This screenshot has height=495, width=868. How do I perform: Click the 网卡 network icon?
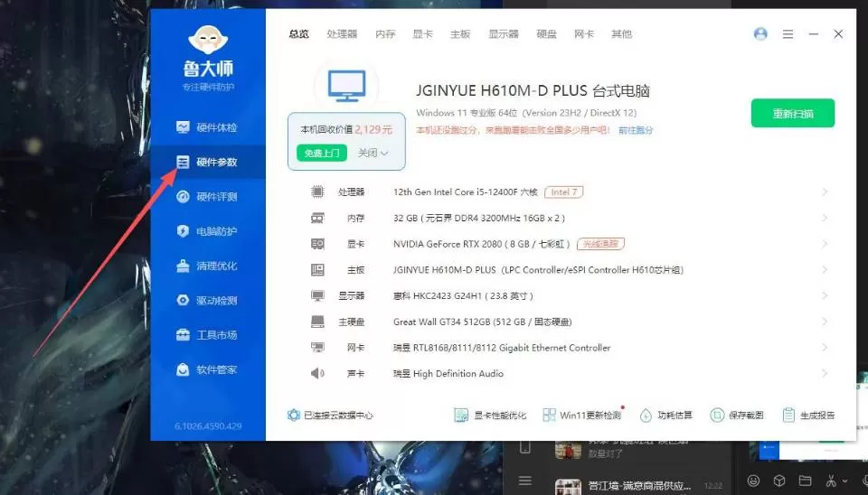[317, 348]
